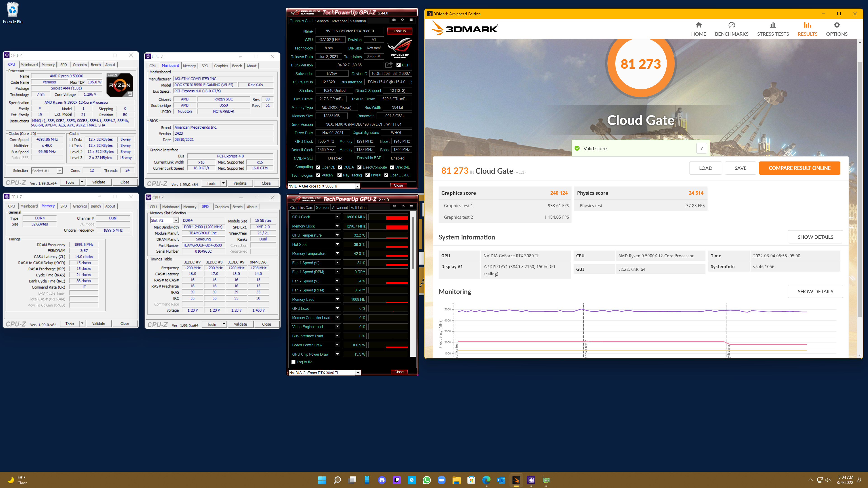Image resolution: width=868 pixels, height=488 pixels.
Task: Click Validate in CPU-Z Memory window
Action: [x=98, y=324]
